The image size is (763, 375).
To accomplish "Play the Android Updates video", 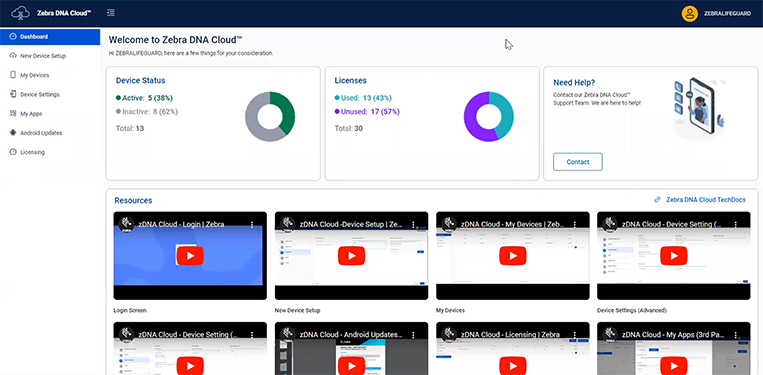I will coord(351,366).
